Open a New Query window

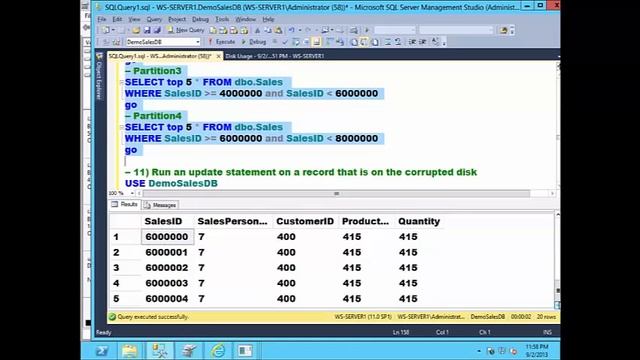[x=186, y=30]
